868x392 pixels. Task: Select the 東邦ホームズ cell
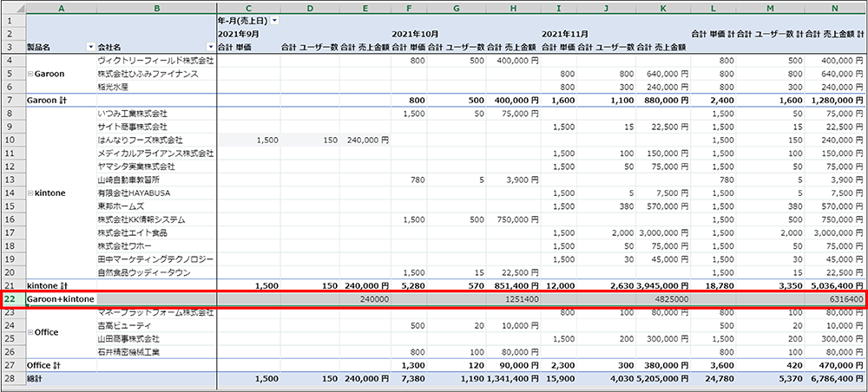(156, 206)
